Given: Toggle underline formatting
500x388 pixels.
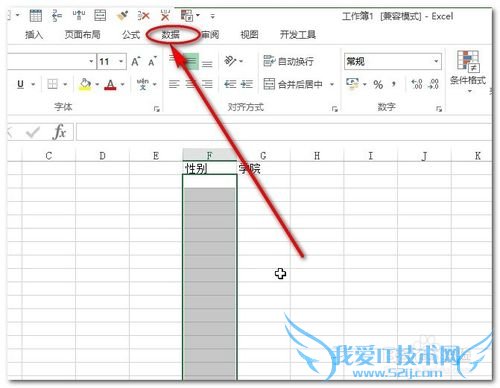Looking at the screenshot, I should [20, 84].
